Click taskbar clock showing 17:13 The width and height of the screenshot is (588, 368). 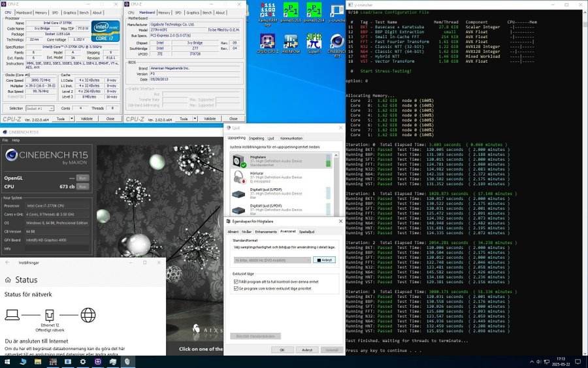(x=561, y=361)
